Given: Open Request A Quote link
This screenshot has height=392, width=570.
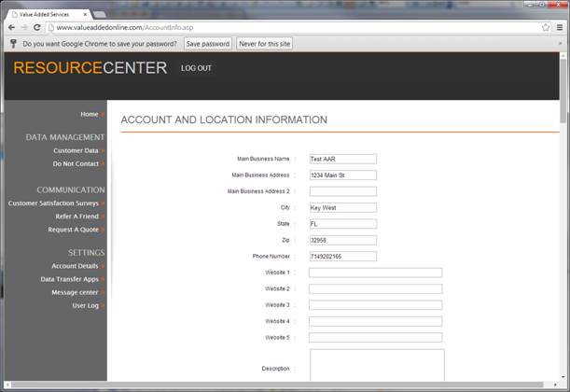Looking at the screenshot, I should click(74, 230).
